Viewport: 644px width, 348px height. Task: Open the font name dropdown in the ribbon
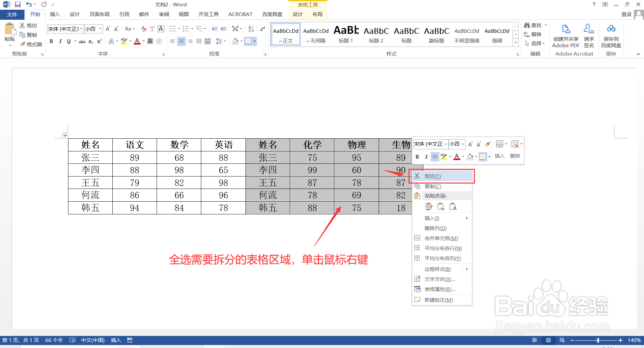pyautogui.click(x=81, y=29)
